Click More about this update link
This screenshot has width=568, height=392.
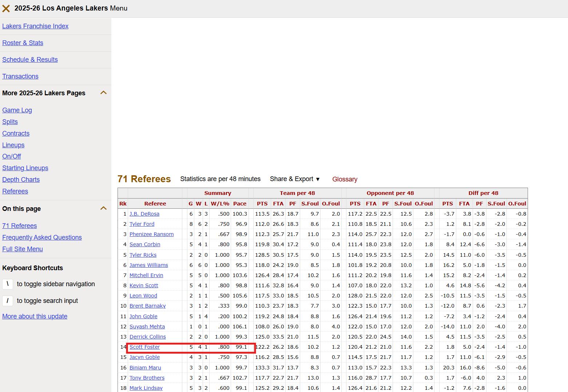point(35,316)
